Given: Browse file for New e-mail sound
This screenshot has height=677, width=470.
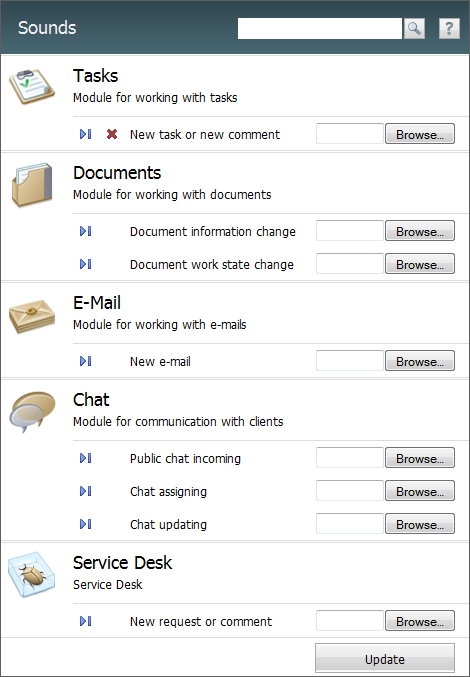Looking at the screenshot, I should (x=420, y=361).
